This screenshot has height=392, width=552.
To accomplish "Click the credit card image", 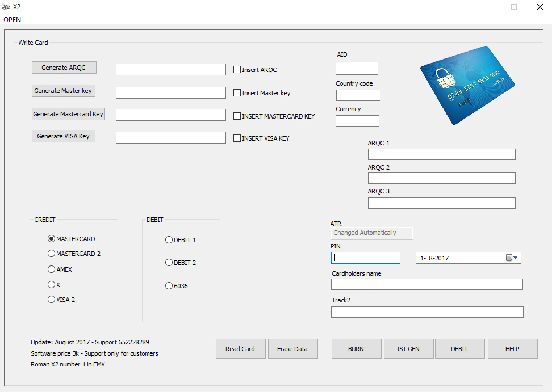I will 467,85.
